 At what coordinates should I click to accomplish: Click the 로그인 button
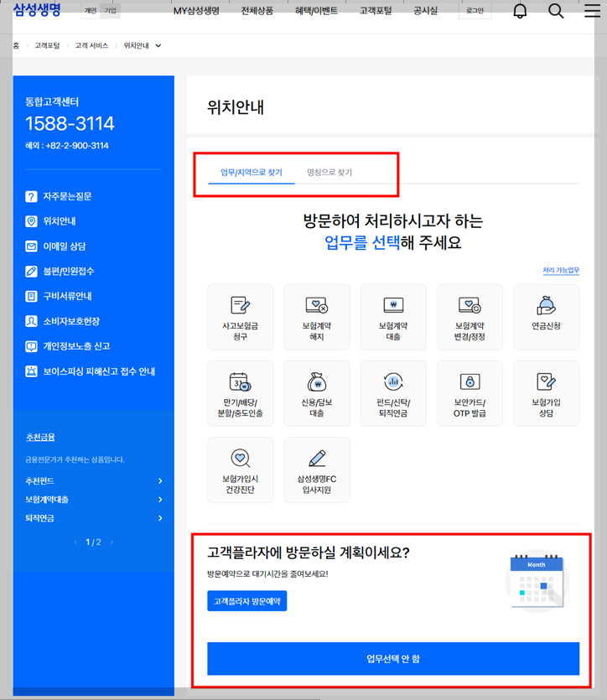(475, 11)
